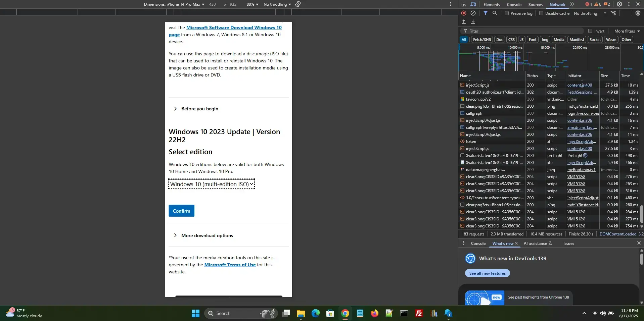Filter requests by Img type
Screen dimensions: 644x321
[x=545, y=40]
